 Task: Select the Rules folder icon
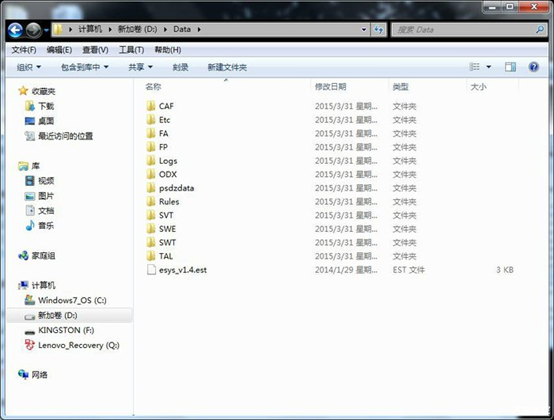coord(151,202)
